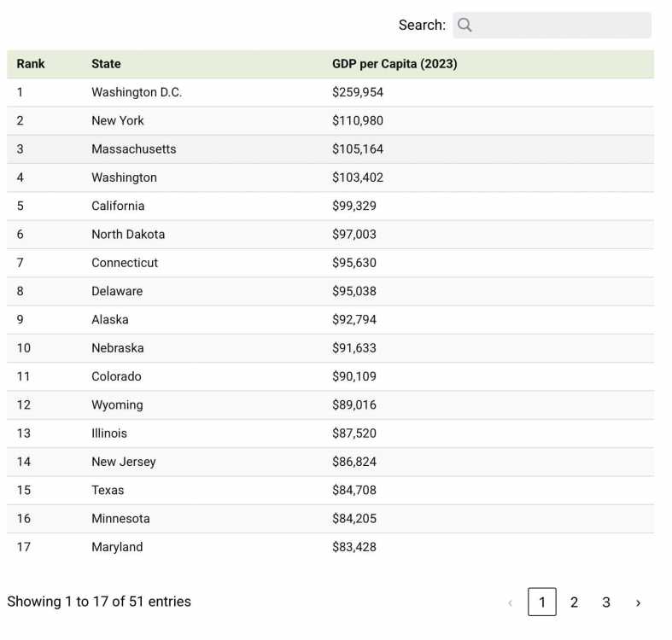Select the North Dakota row
Screen dimensions: 672x640
click(x=330, y=235)
